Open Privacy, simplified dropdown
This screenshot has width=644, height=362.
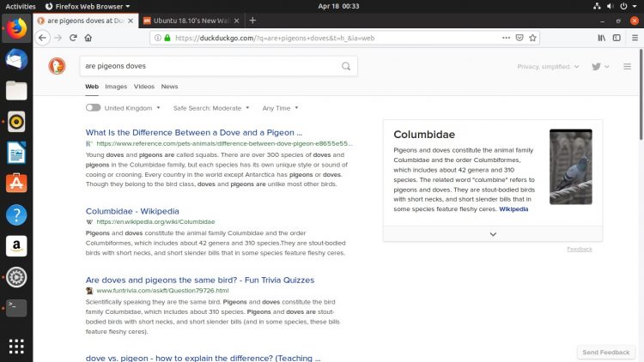(548, 67)
